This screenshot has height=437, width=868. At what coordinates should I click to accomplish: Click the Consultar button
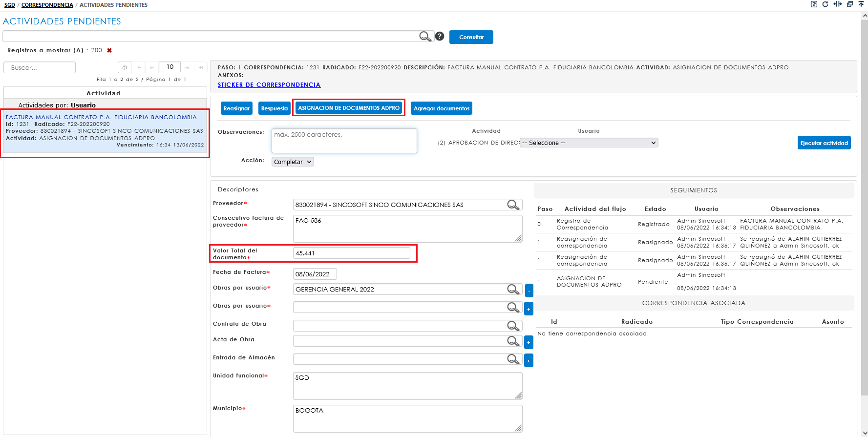[x=471, y=37]
